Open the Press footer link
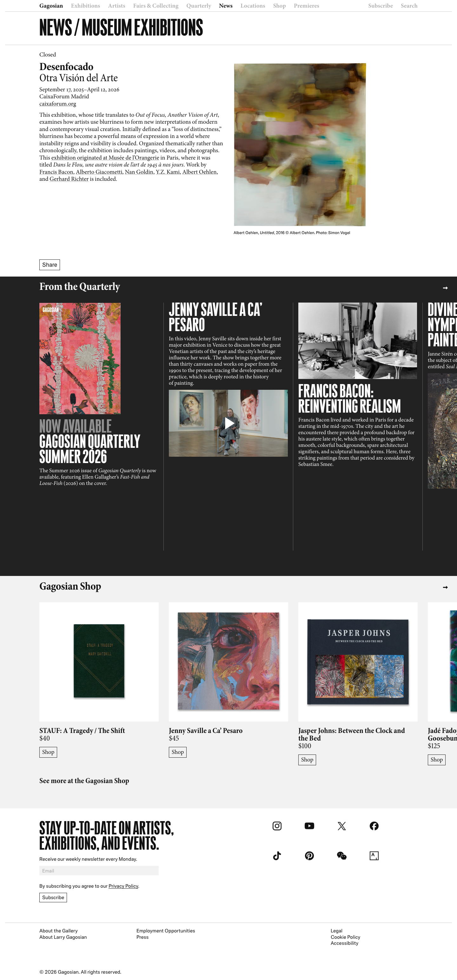The width and height of the screenshot is (457, 980). click(x=142, y=937)
